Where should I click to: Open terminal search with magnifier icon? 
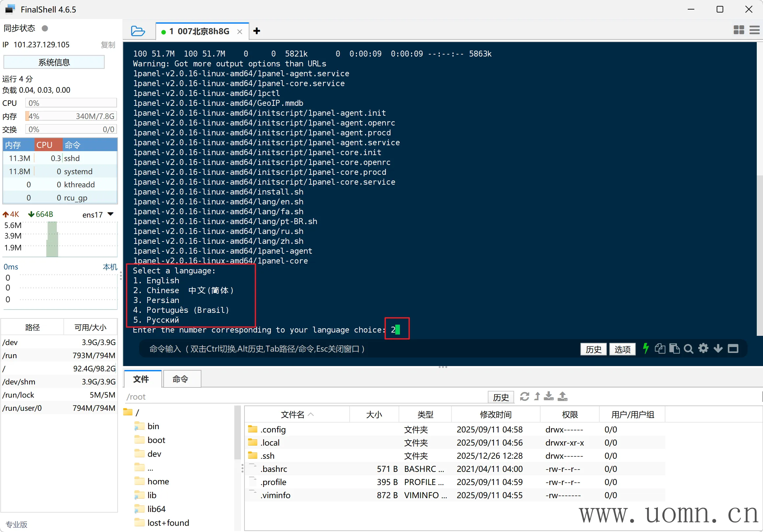[x=688, y=349]
